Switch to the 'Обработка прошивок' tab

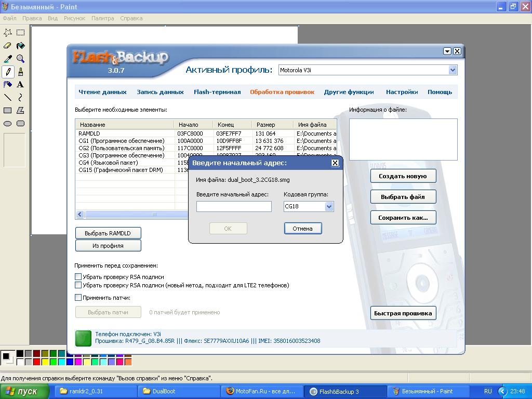pyautogui.click(x=282, y=92)
